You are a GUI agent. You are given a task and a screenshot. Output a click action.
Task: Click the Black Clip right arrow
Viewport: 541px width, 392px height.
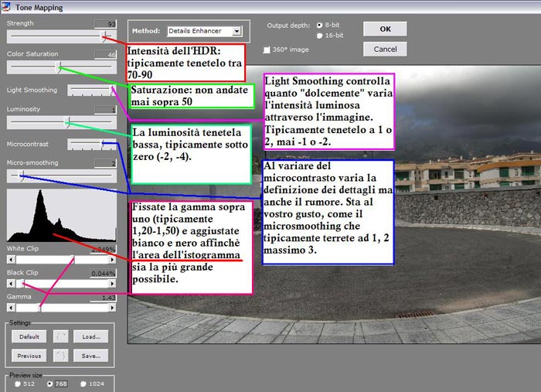[112, 284]
